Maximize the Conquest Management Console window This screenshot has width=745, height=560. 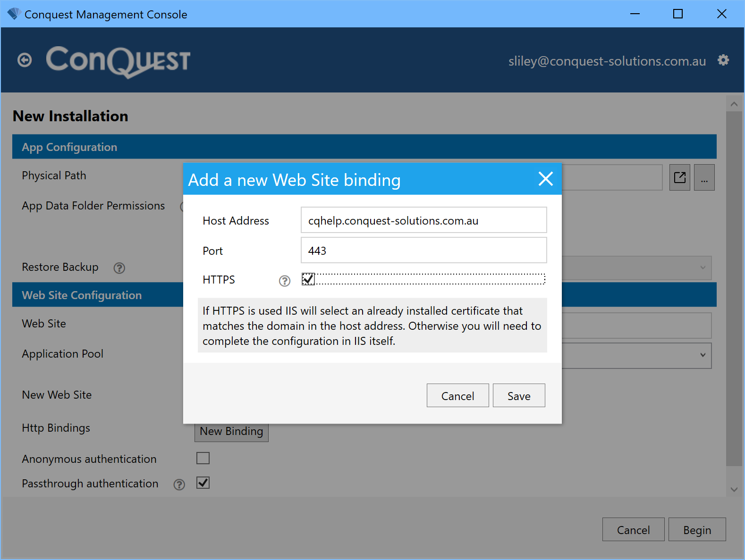click(x=678, y=14)
